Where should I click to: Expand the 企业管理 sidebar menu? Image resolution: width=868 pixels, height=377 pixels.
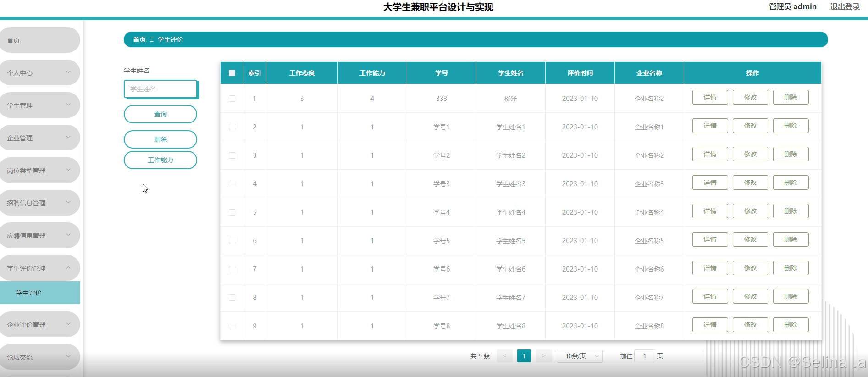point(40,138)
